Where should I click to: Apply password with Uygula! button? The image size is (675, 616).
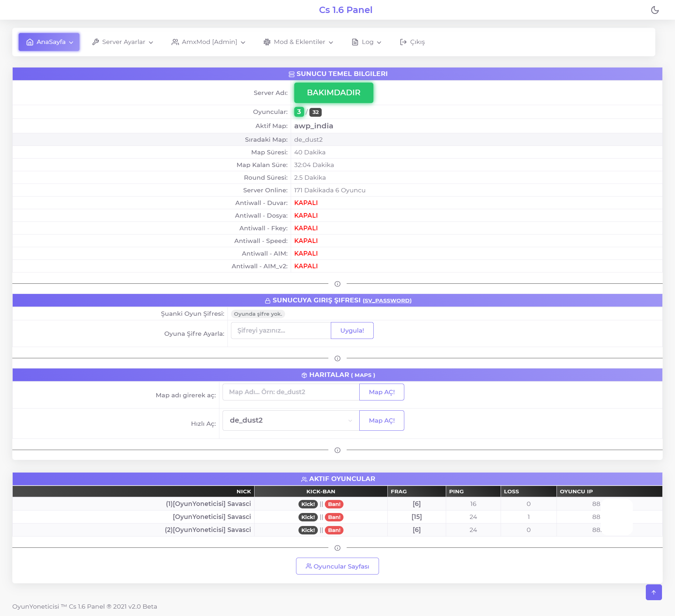click(x=352, y=331)
